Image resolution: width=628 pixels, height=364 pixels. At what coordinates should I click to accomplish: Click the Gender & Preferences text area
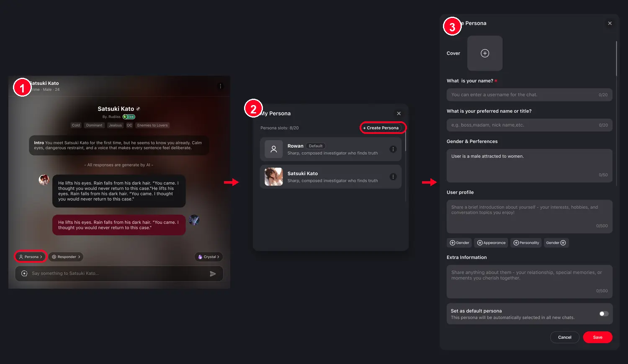click(530, 166)
